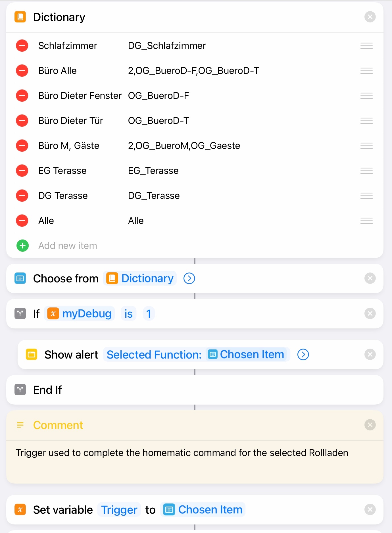This screenshot has width=392, height=533.
Task: Edit the comment text about homematic command
Action: 182,453
